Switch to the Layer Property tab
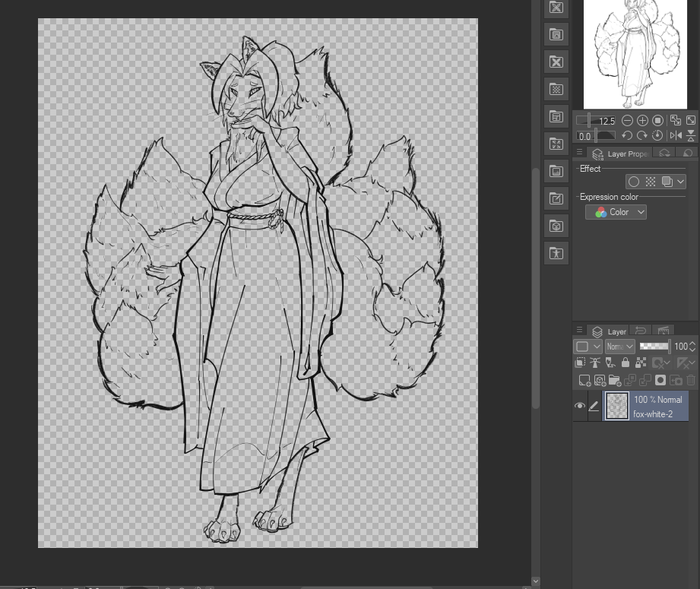 click(619, 154)
